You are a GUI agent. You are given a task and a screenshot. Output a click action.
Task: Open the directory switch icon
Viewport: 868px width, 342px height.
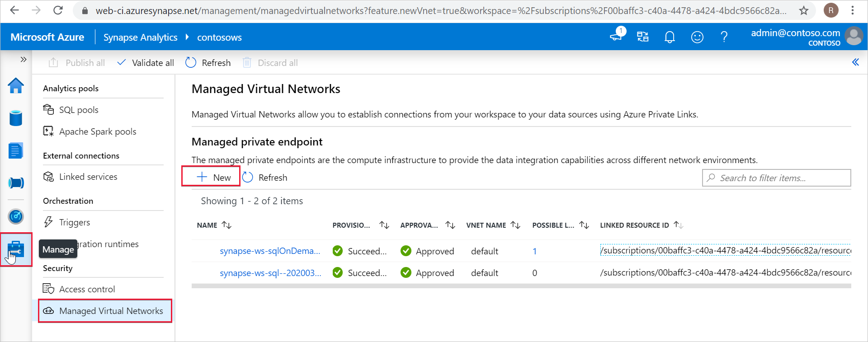pyautogui.click(x=643, y=37)
